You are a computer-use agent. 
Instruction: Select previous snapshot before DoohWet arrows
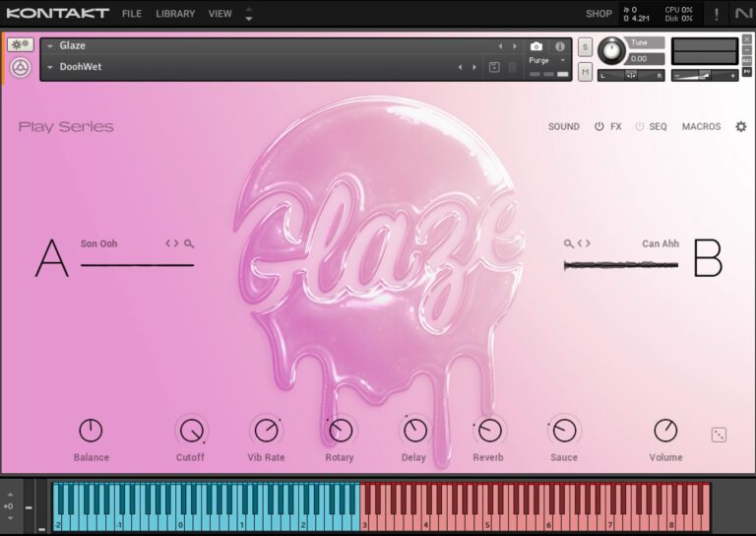(460, 67)
